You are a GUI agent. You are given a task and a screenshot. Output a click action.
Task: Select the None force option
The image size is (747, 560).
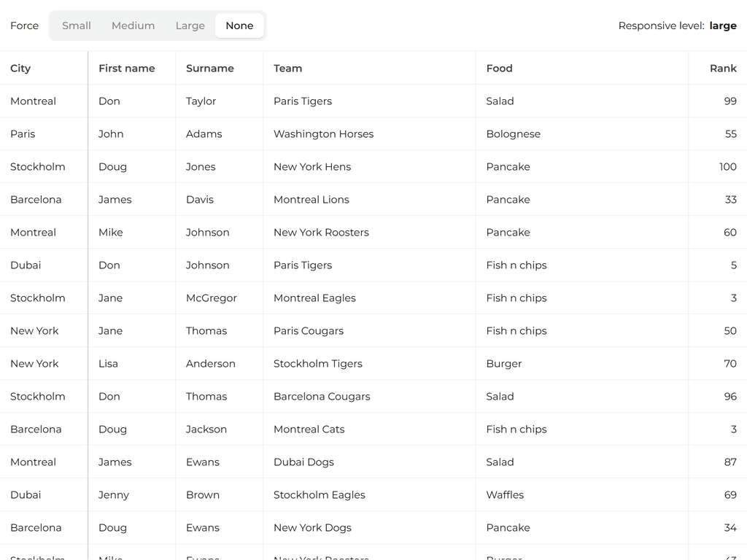[x=239, y=26]
